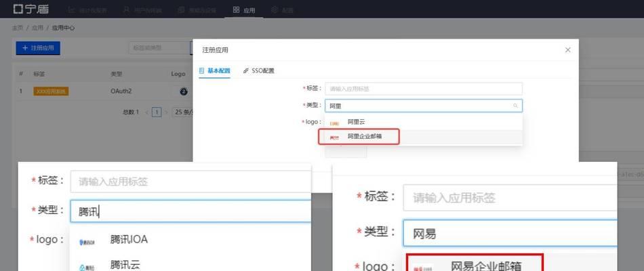Switch to the 基本配置 tab
Image resolution: width=644 pixels, height=271 pixels.
pos(214,70)
